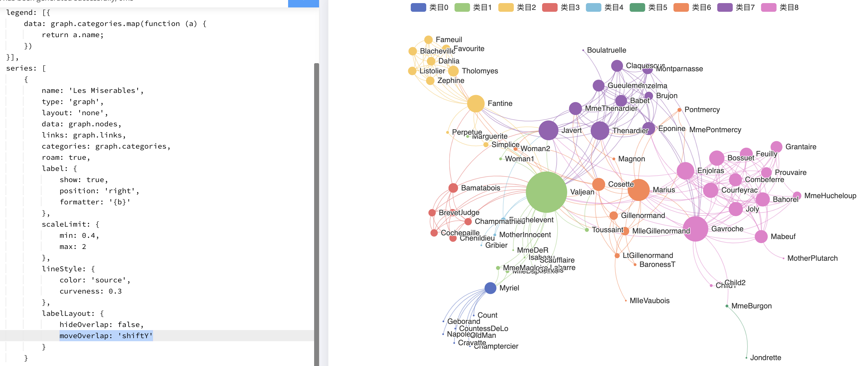Click the MmeBurgon node label
Screen dimensions: 868x366
[751, 306]
